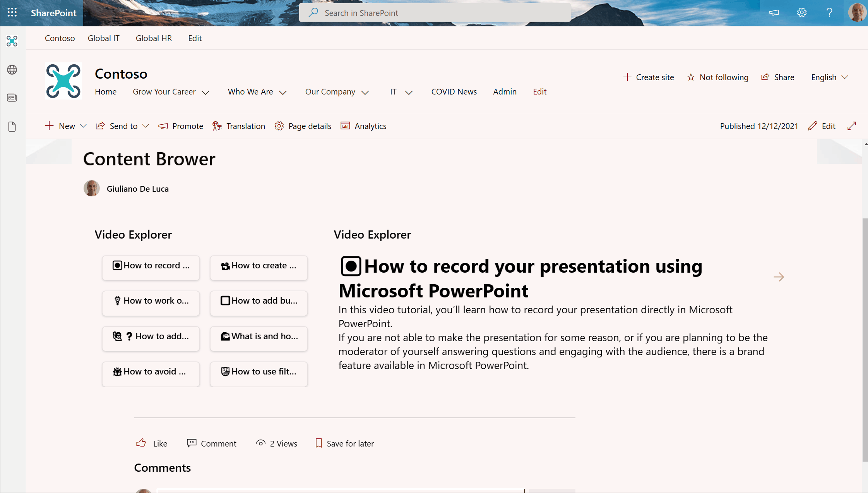868x493 pixels.
Task: Toggle Save for later bookmark
Action: click(344, 443)
